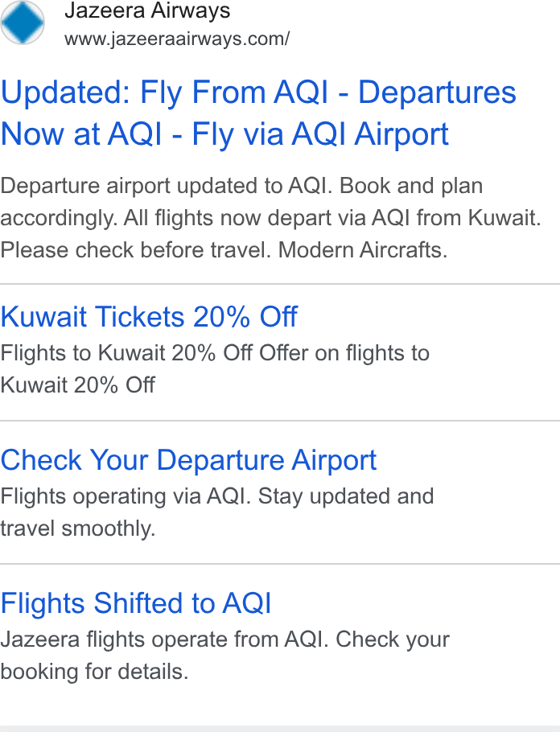560x732 pixels.
Task: Select the Jazeera Airways advertiser name
Action: pyautogui.click(x=147, y=10)
